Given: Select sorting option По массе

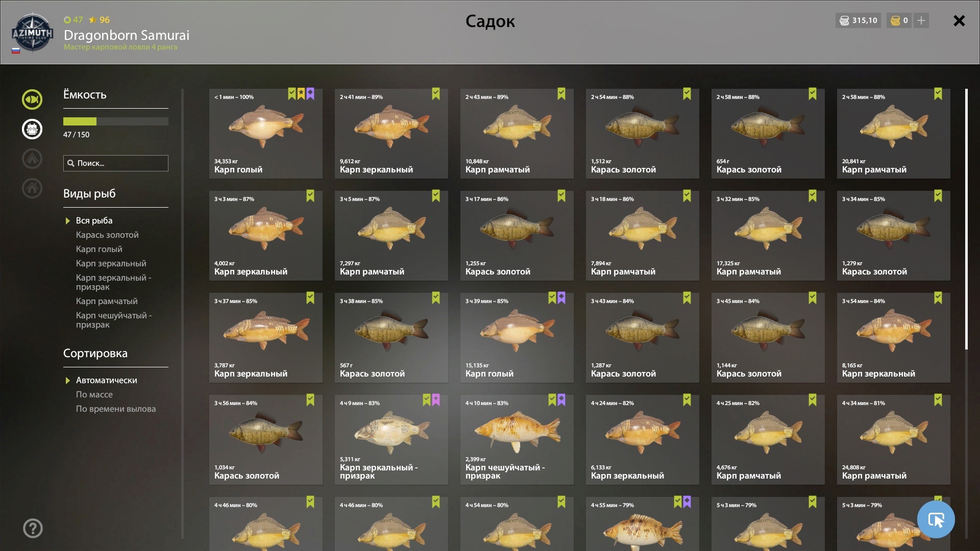Looking at the screenshot, I should [x=94, y=394].
